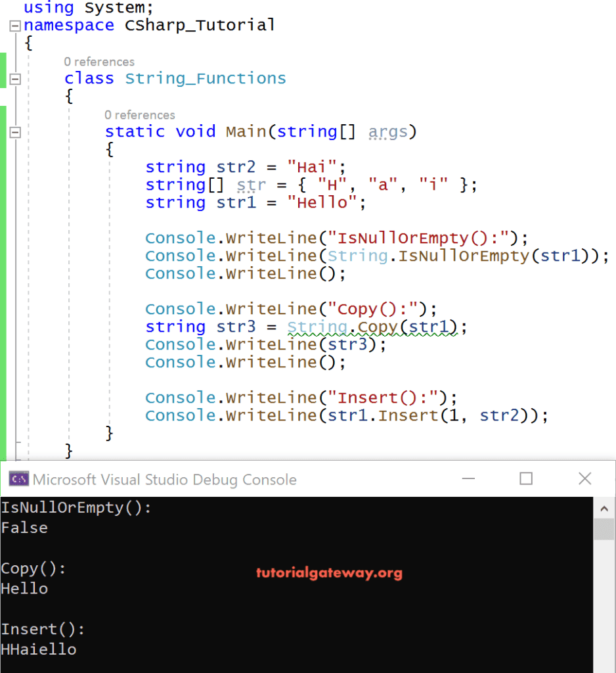Close the Debug Console window
This screenshot has height=673, width=616.
tap(584, 479)
